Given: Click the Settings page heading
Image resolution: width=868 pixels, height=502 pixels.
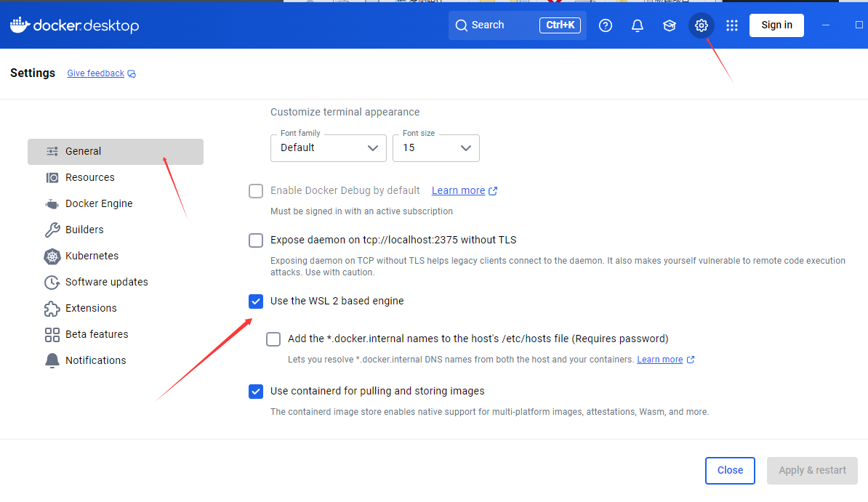Looking at the screenshot, I should coord(33,73).
